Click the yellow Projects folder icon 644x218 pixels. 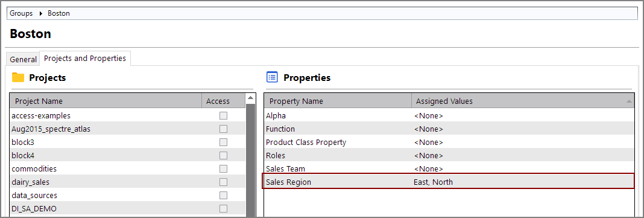[17, 77]
